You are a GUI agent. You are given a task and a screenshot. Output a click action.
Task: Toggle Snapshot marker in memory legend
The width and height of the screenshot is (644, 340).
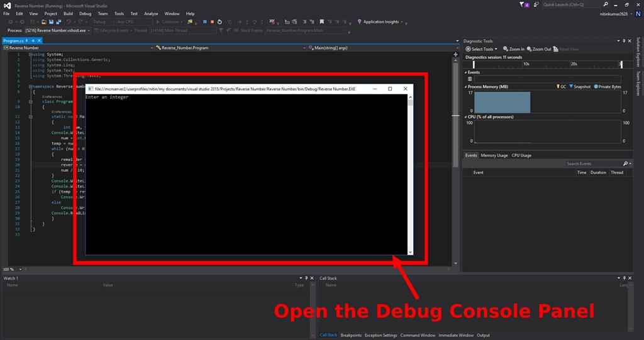[580, 87]
